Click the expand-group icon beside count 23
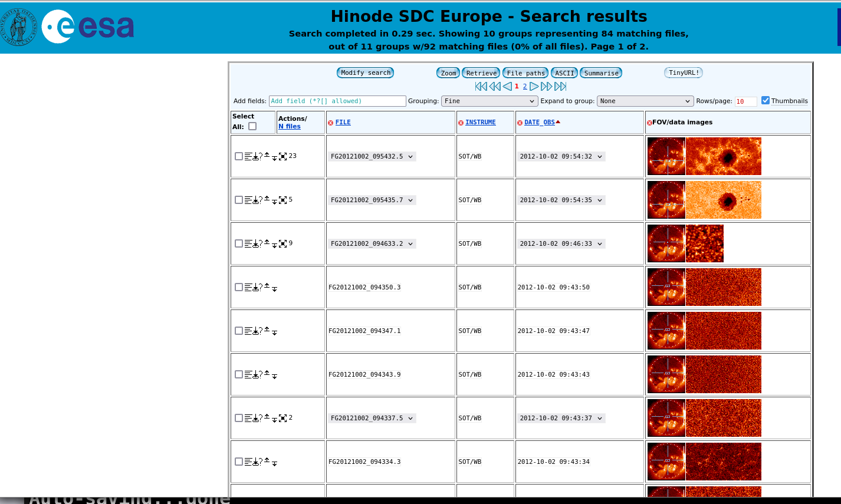Viewport: 841px width, 504px height. (282, 156)
